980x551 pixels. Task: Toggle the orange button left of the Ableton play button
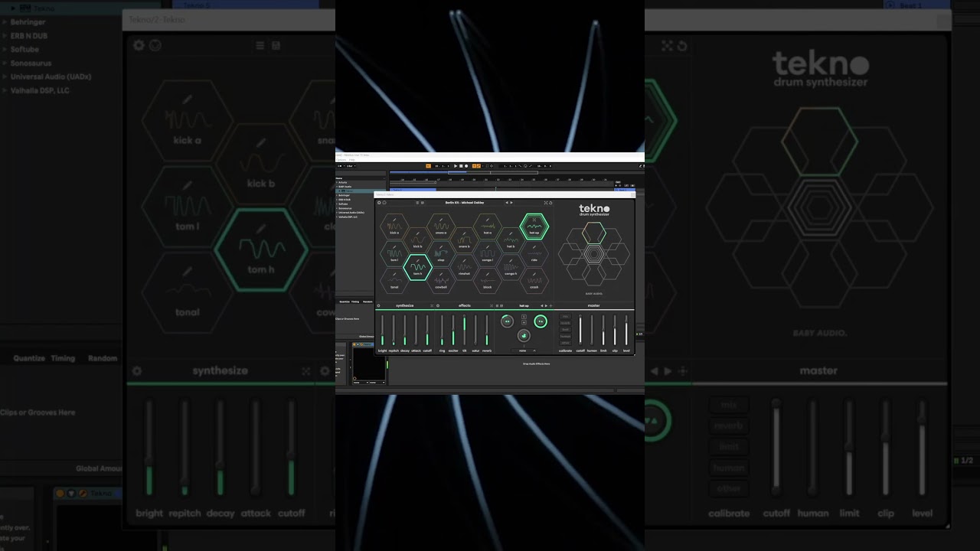429,166
